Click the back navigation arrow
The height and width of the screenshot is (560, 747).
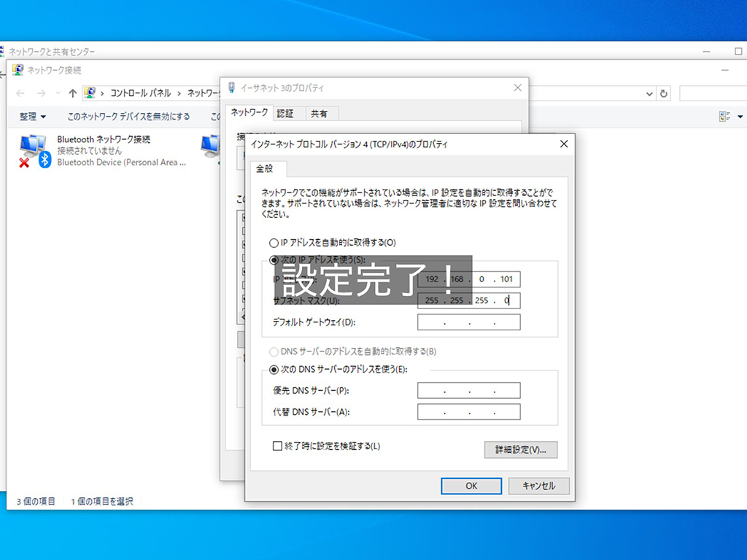20,93
